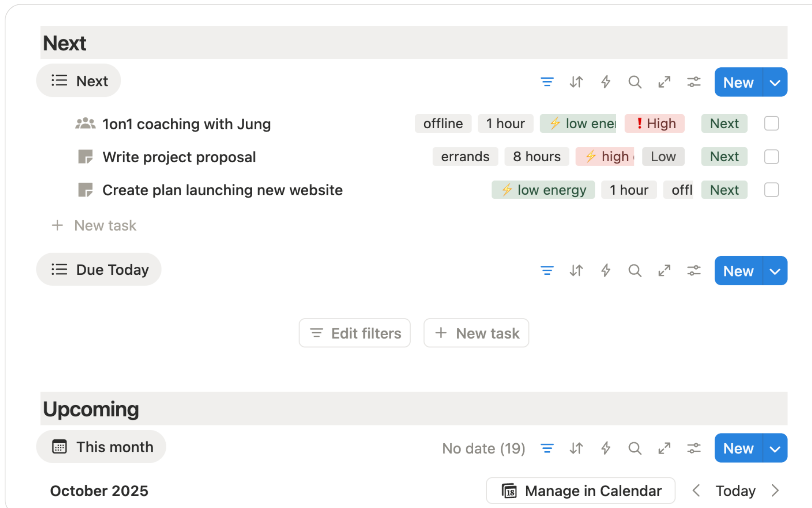Click the automations lightning icon in Due Today
The height and width of the screenshot is (508, 812).
[606, 271]
